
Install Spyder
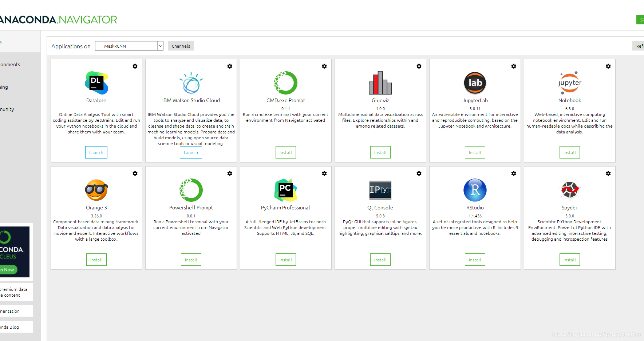point(570,260)
